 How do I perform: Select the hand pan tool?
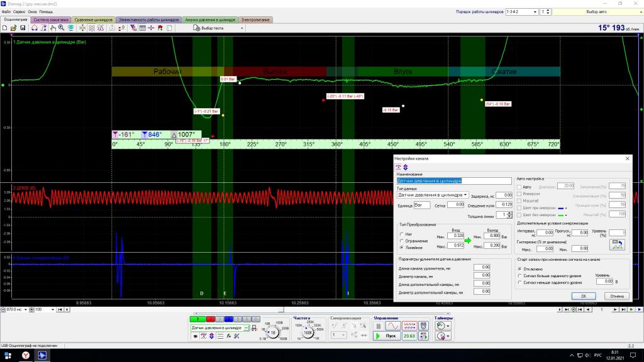click(x=53, y=28)
